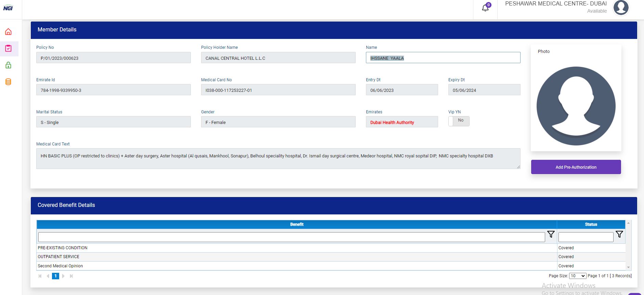This screenshot has height=295, width=644.
Task: Select page 1 in pager
Action: (x=55, y=276)
